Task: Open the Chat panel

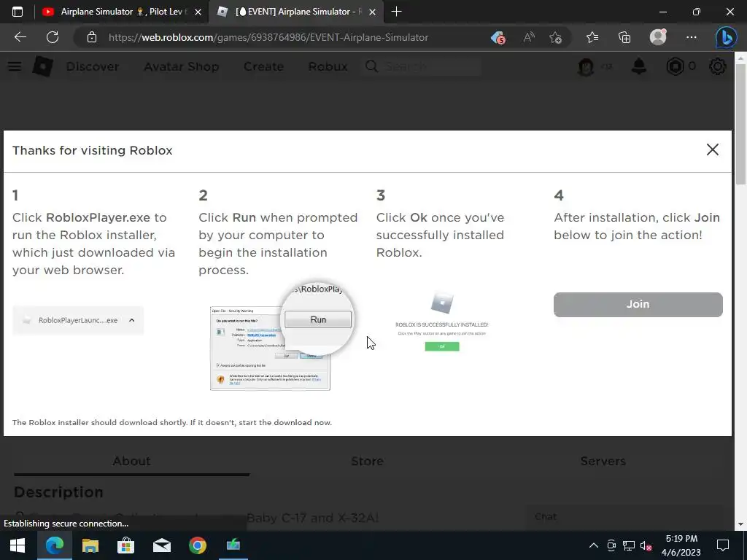Action: pyautogui.click(x=624, y=517)
